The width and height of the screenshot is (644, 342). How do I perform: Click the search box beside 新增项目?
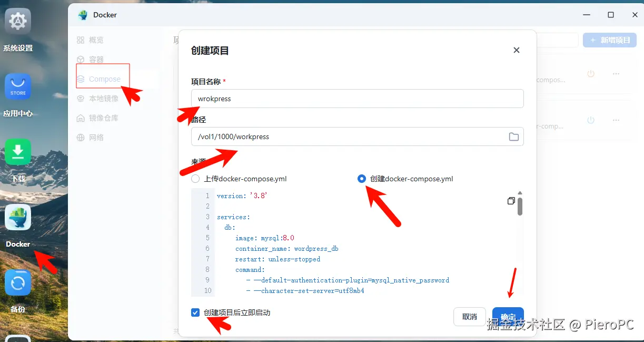[557, 40]
